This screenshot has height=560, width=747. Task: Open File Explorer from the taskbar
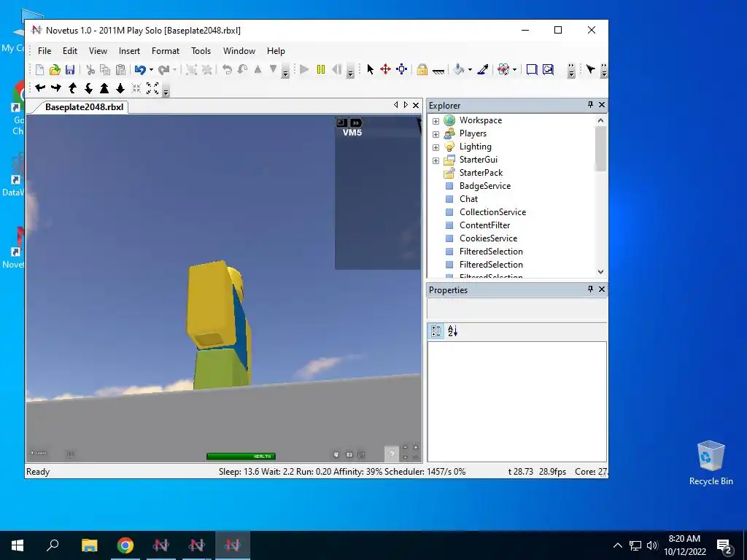pos(89,545)
